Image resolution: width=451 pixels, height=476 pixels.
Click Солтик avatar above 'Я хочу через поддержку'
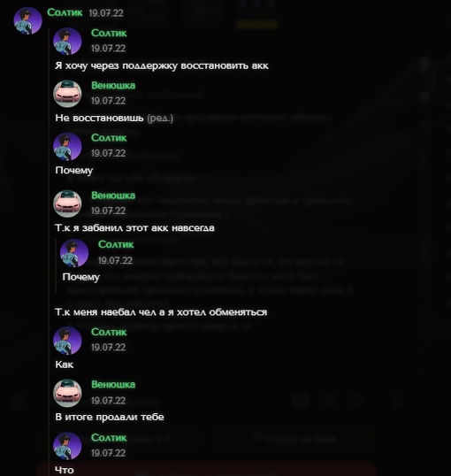click(x=67, y=42)
